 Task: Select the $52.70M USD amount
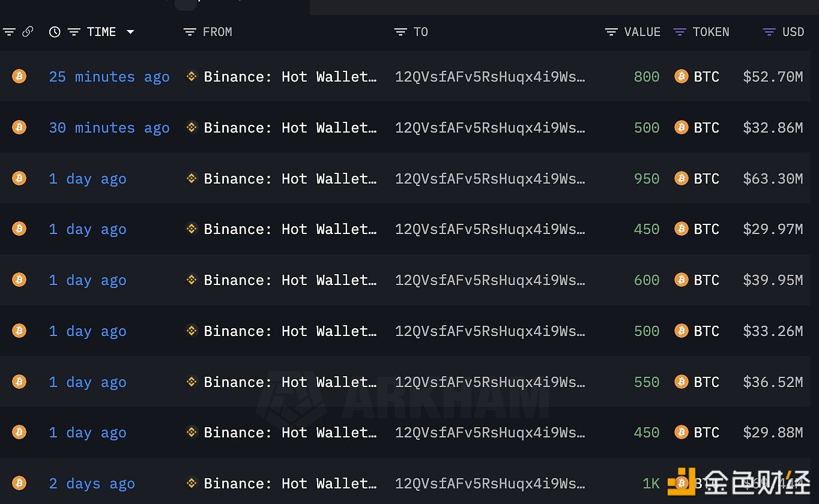pyautogui.click(x=773, y=77)
